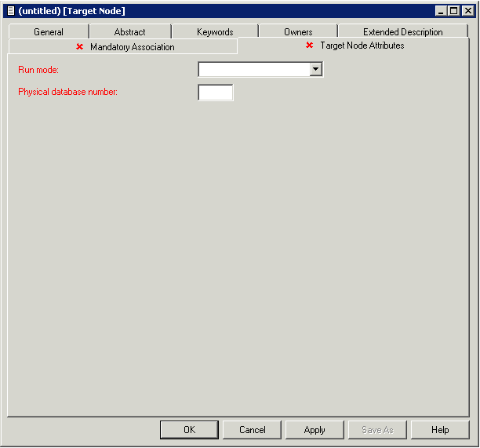
Task: Go to the Owners tab
Action: pos(298,32)
